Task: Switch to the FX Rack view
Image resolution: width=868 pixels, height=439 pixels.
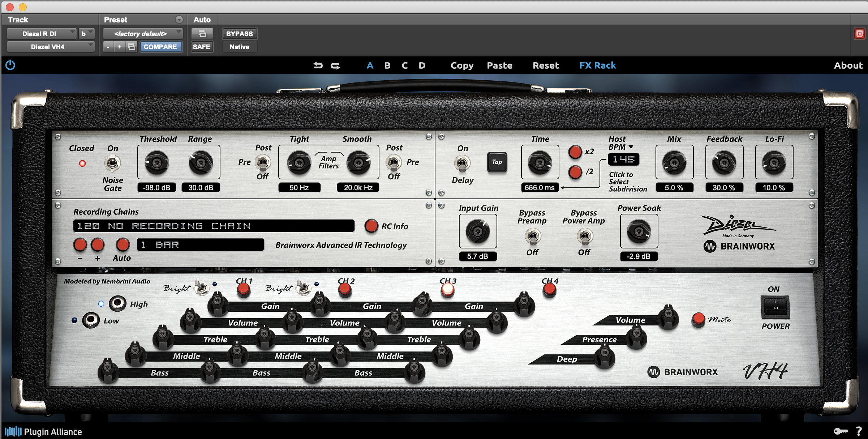Action: pyautogui.click(x=597, y=65)
